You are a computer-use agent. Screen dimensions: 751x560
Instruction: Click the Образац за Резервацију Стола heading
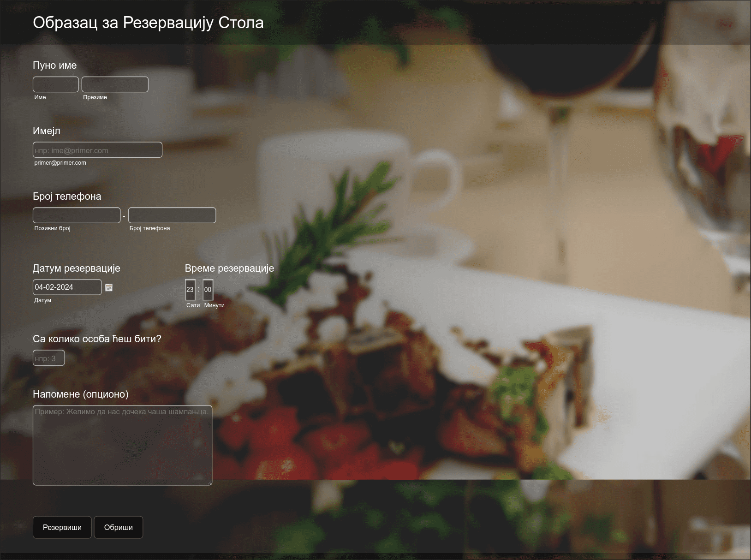click(148, 23)
